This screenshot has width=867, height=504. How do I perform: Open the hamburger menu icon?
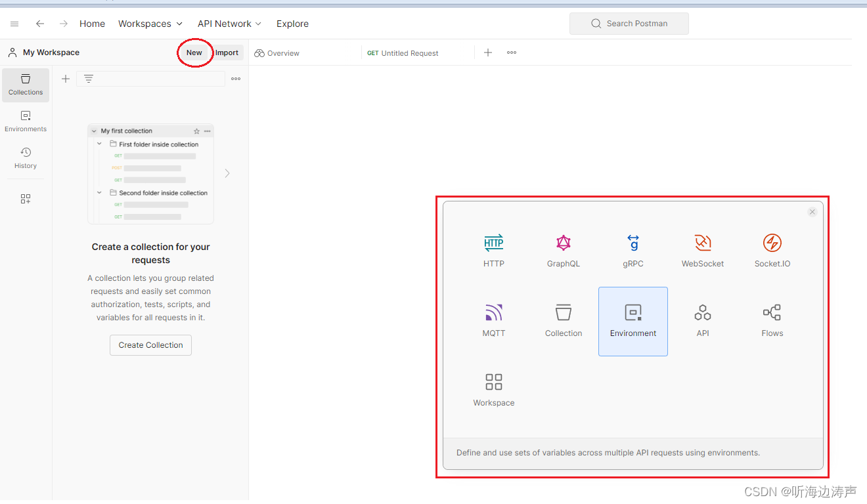14,24
